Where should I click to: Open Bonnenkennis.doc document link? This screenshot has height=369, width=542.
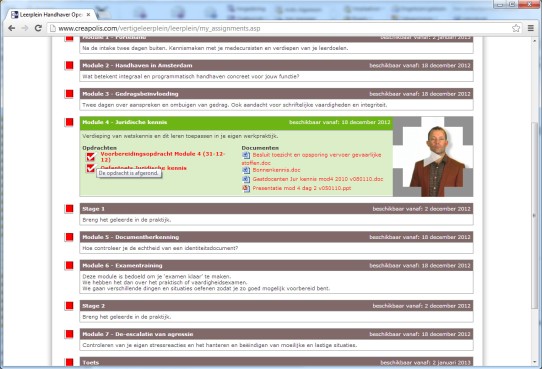276,170
